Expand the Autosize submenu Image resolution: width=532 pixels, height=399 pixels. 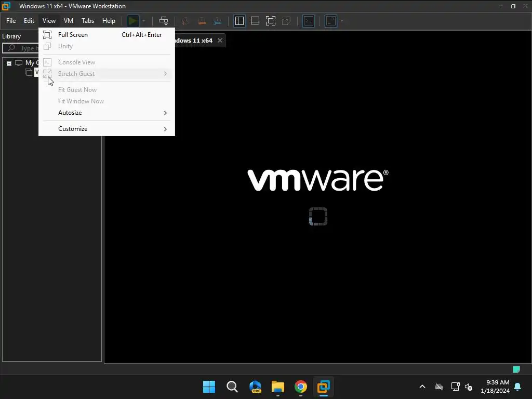pyautogui.click(x=107, y=113)
